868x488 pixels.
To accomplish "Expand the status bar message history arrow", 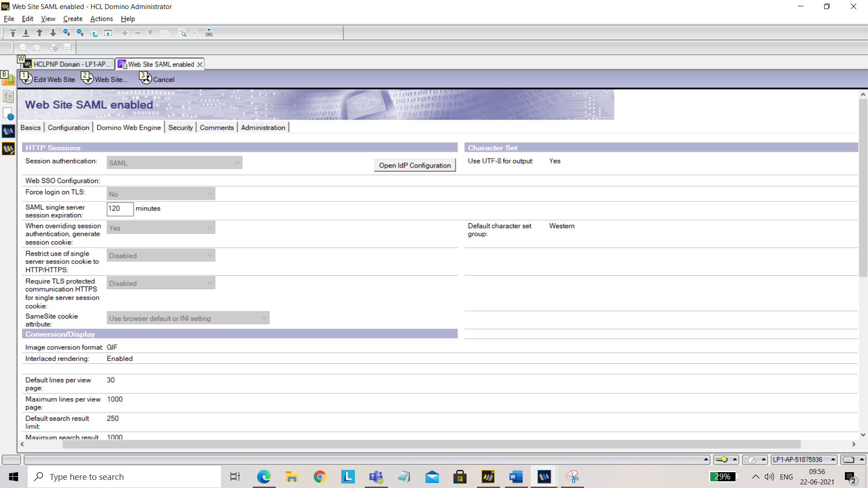I will 706,460.
